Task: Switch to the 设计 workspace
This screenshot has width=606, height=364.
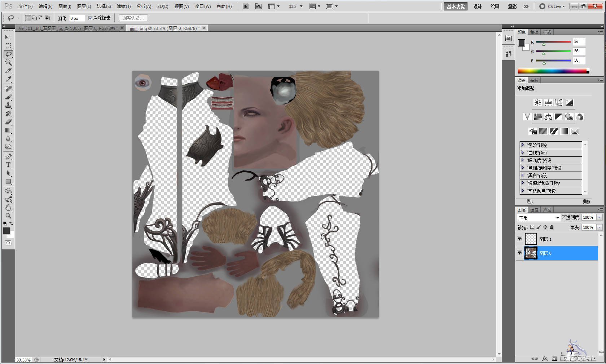Action: tap(478, 6)
